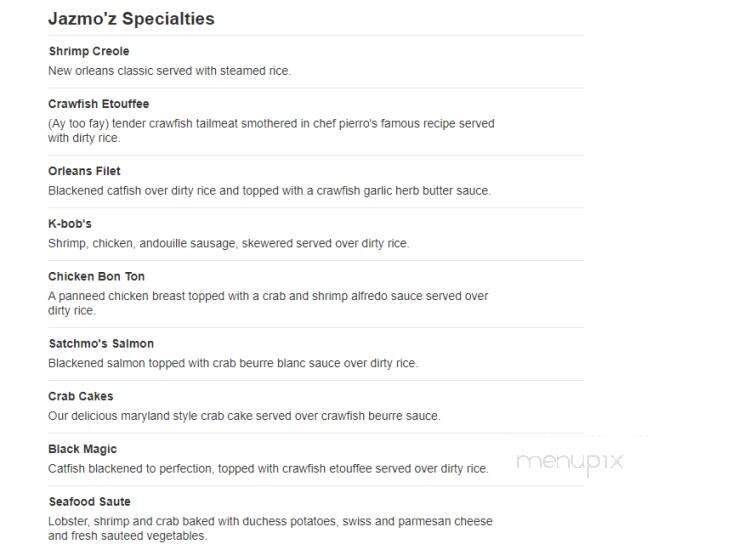Click the Seafood Saute lobster description

coord(270,528)
